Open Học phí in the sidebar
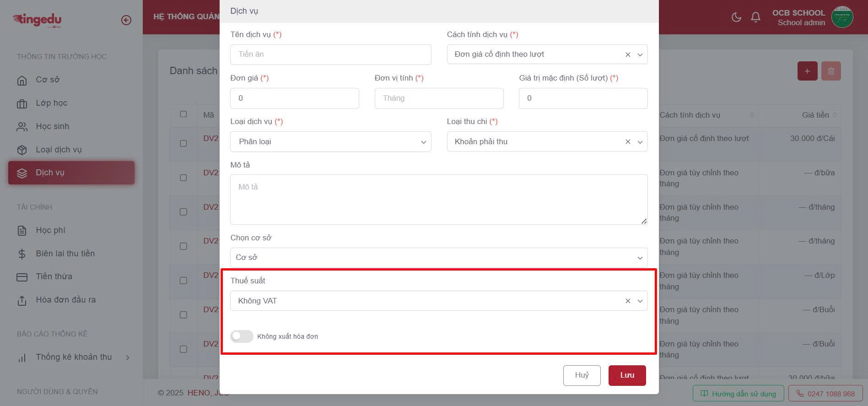 coord(50,230)
